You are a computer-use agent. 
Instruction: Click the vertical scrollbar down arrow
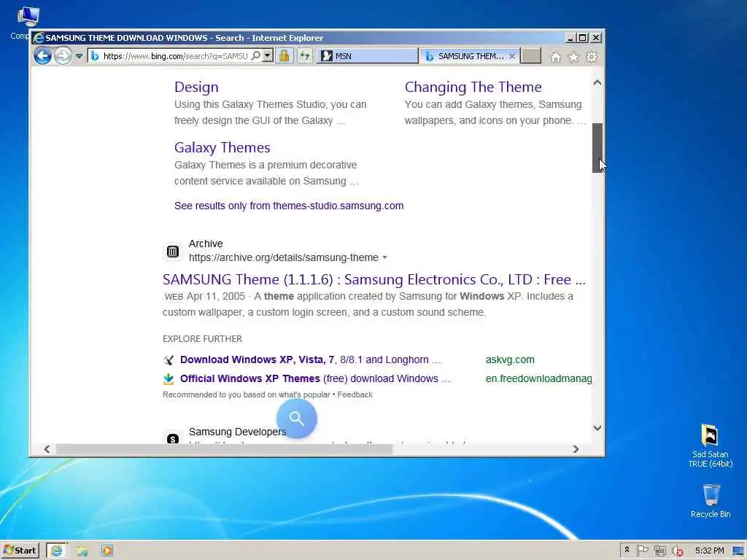(597, 428)
